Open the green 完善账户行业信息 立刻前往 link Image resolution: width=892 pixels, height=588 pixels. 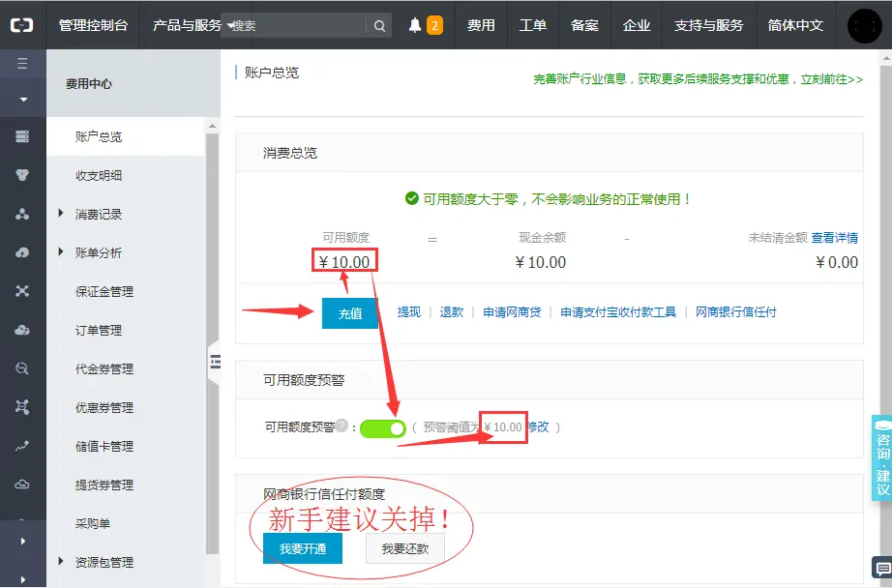tap(698, 79)
